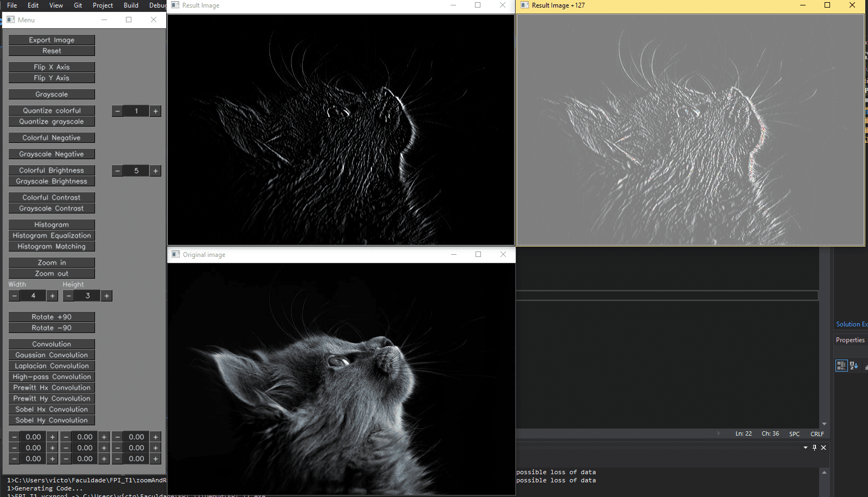Click CRLF line ending indicator

tap(817, 434)
